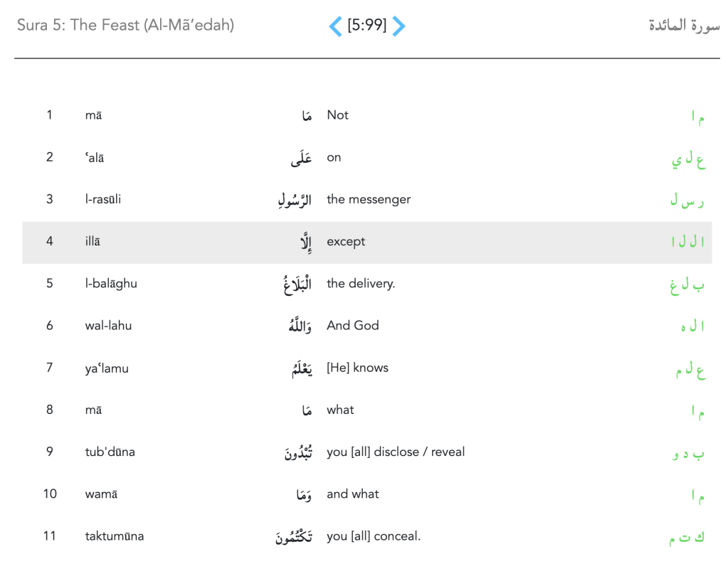Go to previous verse with left arrow
Image resolution: width=728 pixels, height=564 pixels.
(x=335, y=26)
